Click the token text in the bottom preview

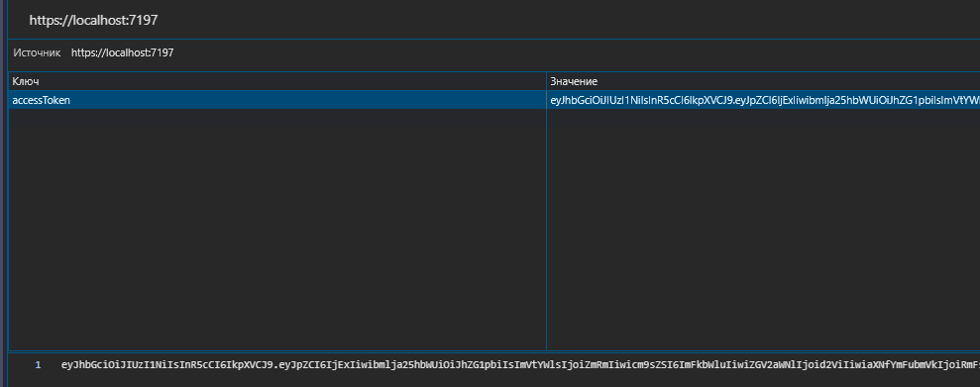tap(520, 365)
